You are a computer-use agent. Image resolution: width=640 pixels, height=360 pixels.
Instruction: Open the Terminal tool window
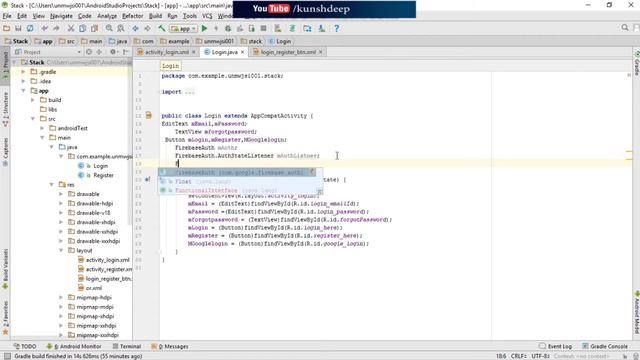point(127,346)
